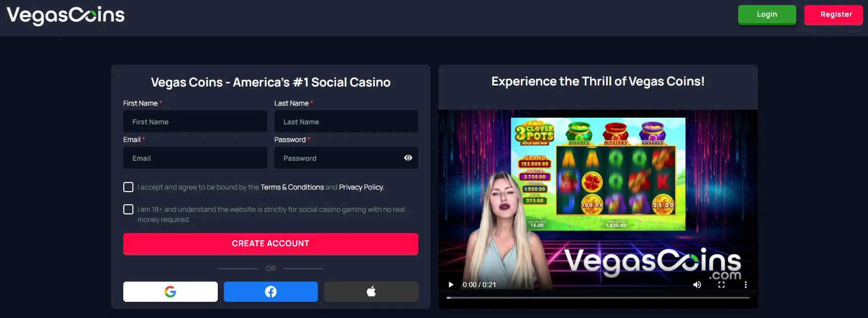Sign up with the Google icon button
The image size is (868, 318).
point(170,292)
